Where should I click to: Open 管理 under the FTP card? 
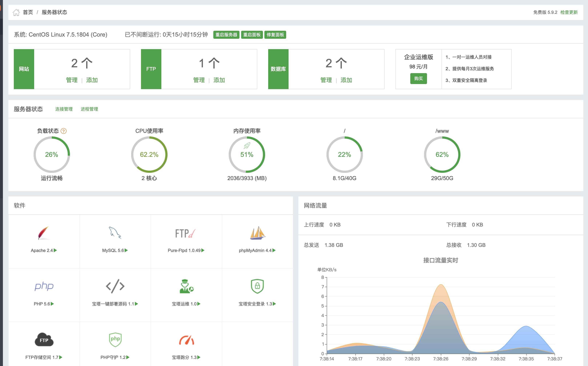(199, 80)
